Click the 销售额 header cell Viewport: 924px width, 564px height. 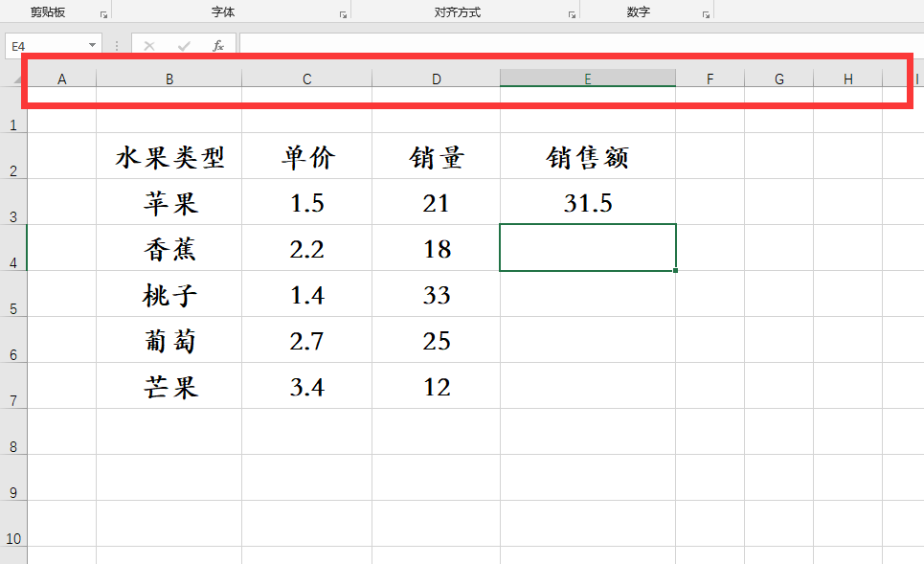(588, 156)
